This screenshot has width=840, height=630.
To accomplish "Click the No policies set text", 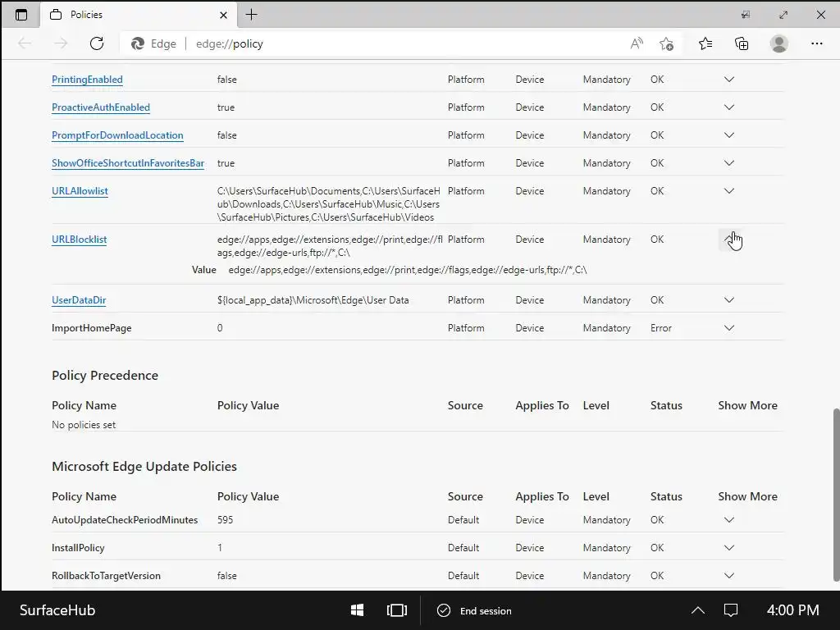I will (x=84, y=425).
